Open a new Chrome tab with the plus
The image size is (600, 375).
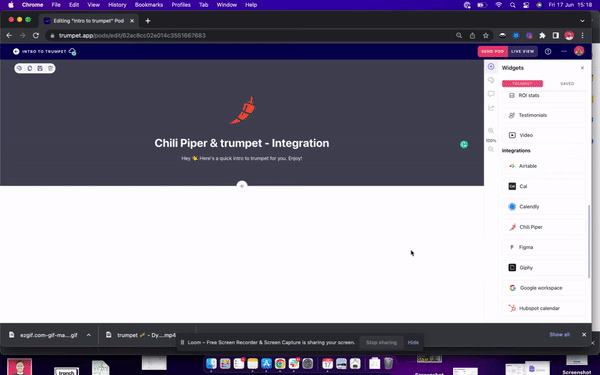[148, 21]
